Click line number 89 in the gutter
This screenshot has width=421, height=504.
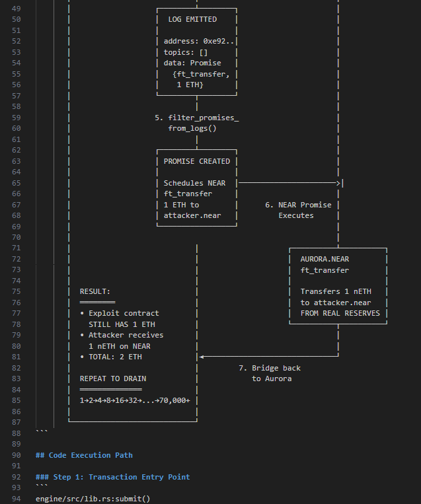pyautogui.click(x=16, y=444)
